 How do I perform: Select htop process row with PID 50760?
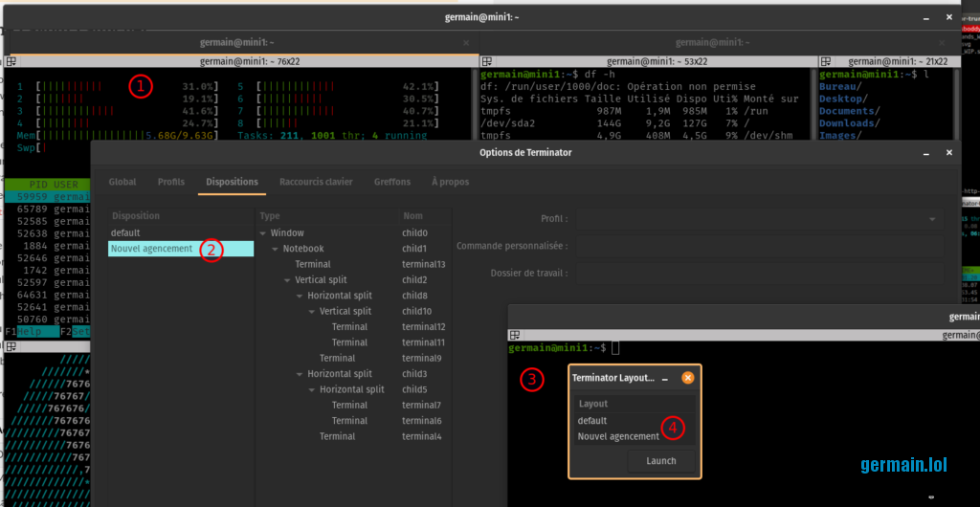[x=48, y=320]
